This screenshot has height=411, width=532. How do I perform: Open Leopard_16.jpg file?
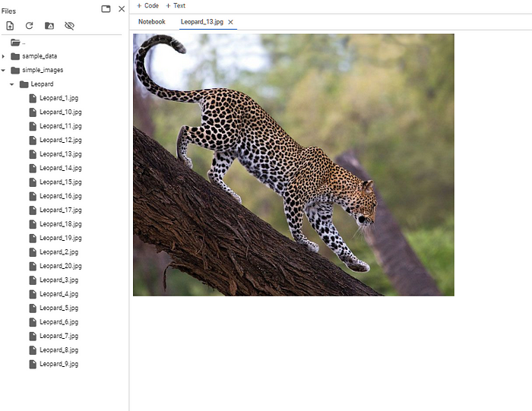[x=60, y=196]
